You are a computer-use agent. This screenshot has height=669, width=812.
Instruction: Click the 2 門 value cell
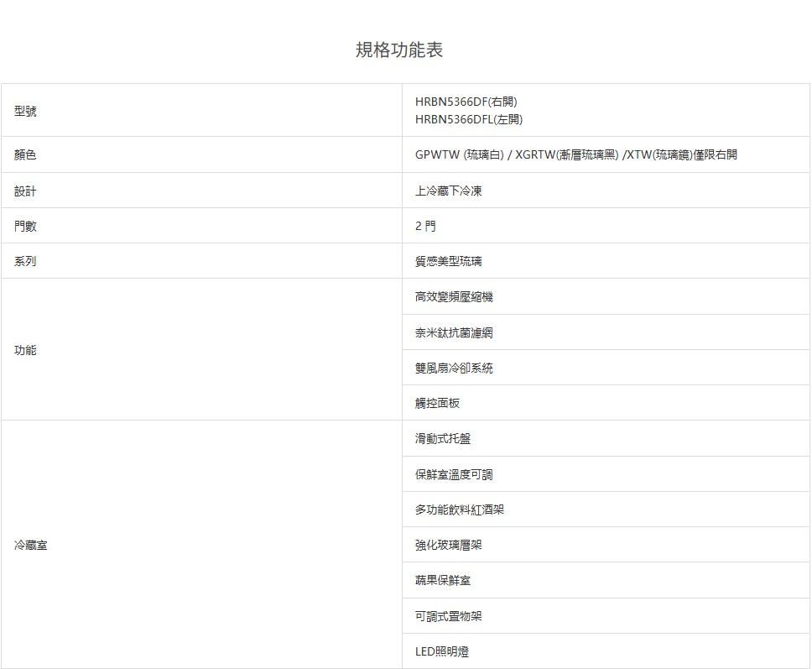[x=425, y=227]
